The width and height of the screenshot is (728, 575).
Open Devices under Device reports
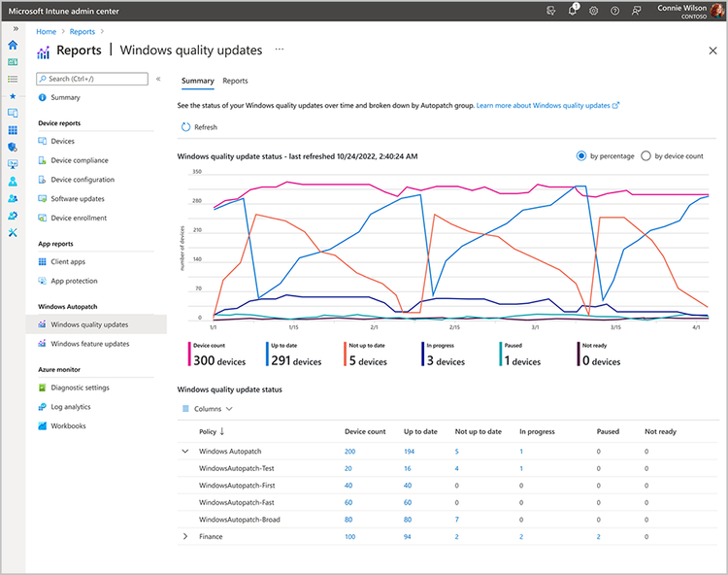[x=62, y=141]
